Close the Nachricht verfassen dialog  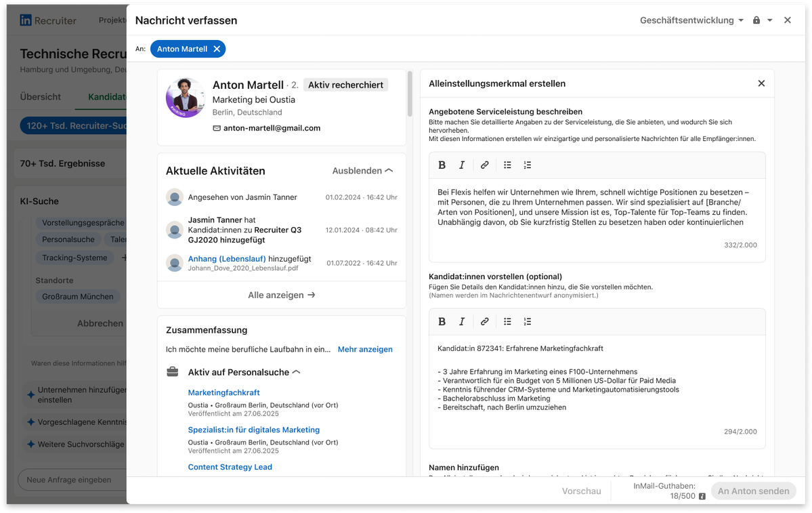pos(788,20)
